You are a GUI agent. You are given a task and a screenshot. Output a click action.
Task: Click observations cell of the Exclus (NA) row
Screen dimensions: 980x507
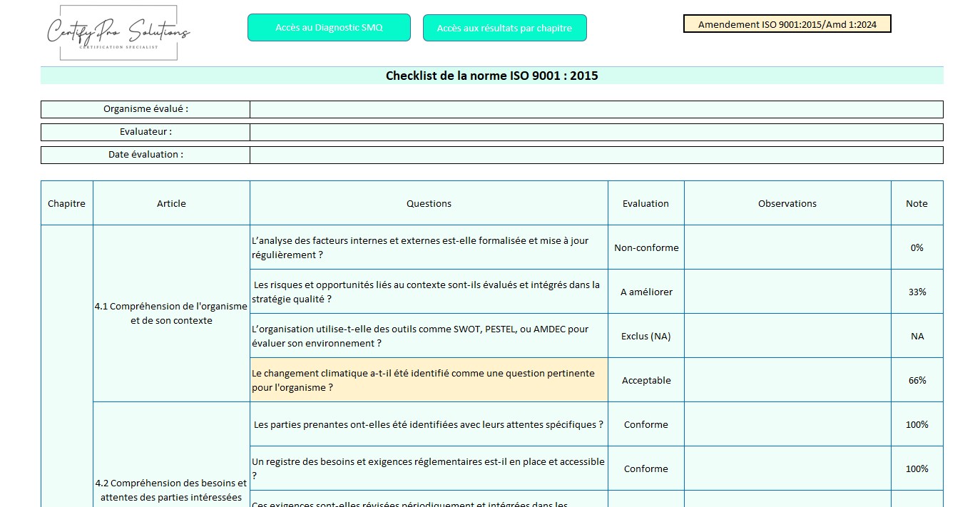(x=787, y=336)
